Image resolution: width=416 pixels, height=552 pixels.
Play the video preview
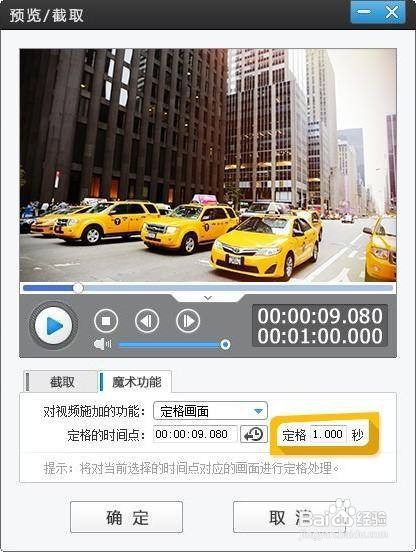coord(53,326)
